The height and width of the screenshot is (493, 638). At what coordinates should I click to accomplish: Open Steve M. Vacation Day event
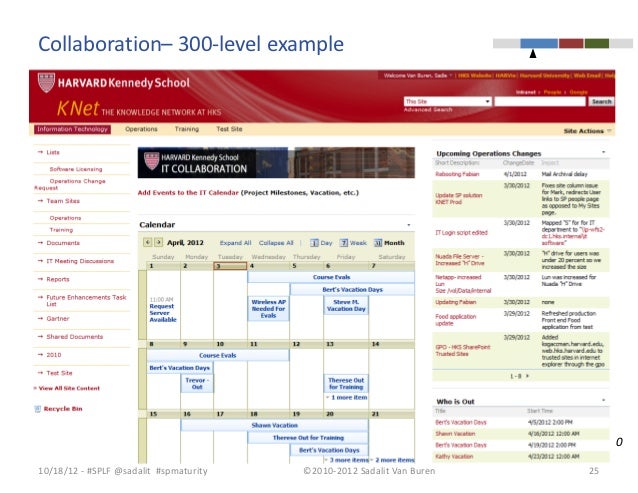(x=346, y=305)
